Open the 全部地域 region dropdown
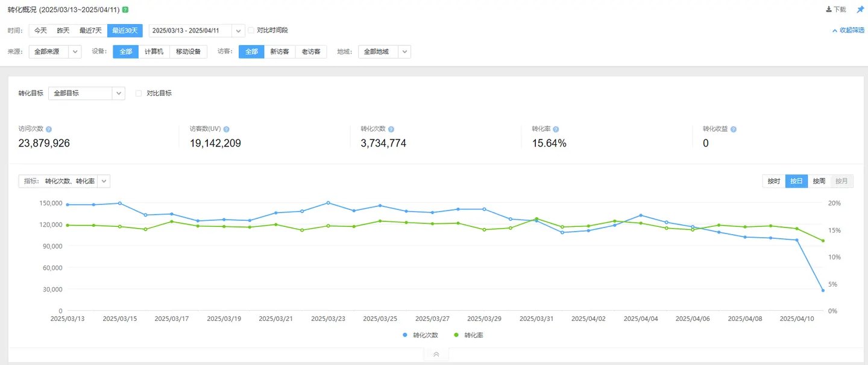The width and height of the screenshot is (868, 365). click(x=384, y=52)
